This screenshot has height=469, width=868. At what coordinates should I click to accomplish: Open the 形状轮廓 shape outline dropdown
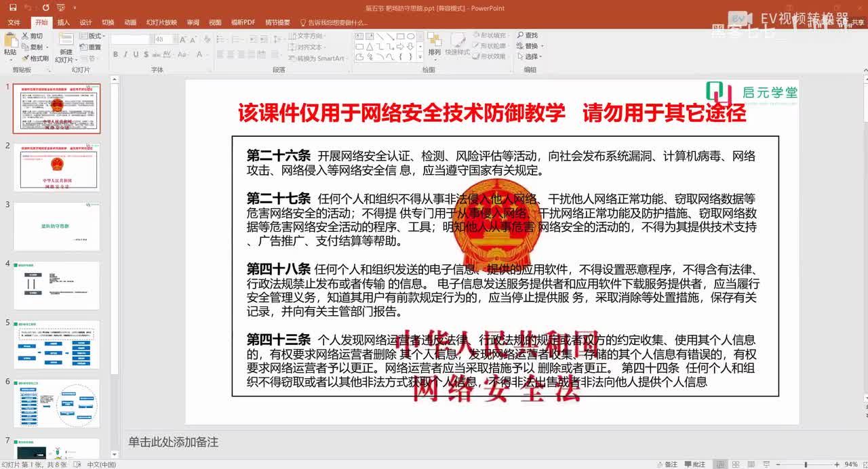(x=490, y=45)
